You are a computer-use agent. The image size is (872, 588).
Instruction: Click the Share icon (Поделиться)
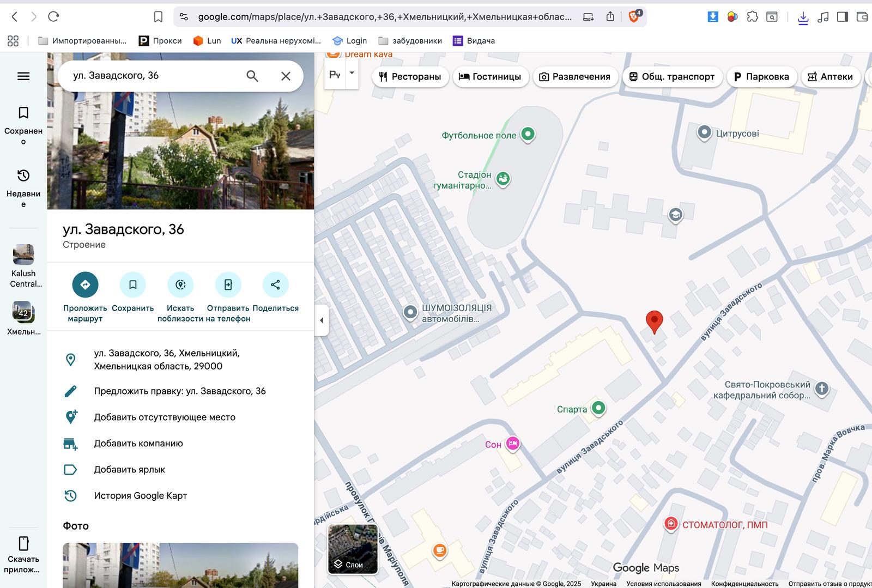point(275,284)
